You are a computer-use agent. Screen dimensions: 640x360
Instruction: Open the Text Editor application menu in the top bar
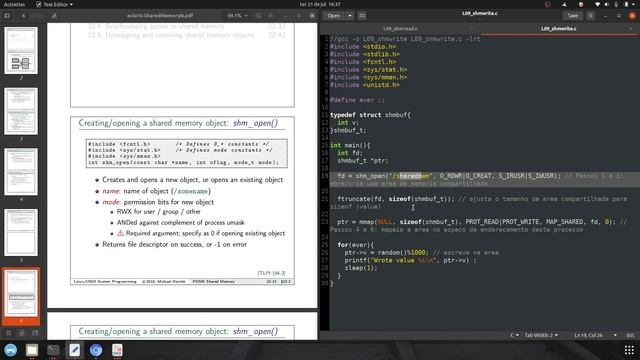[x=54, y=4]
